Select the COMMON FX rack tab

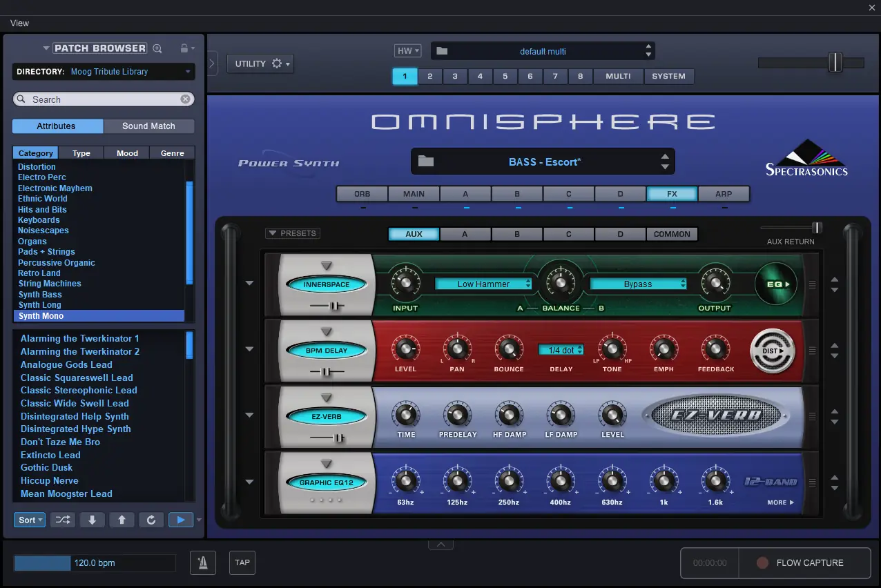pyautogui.click(x=672, y=234)
